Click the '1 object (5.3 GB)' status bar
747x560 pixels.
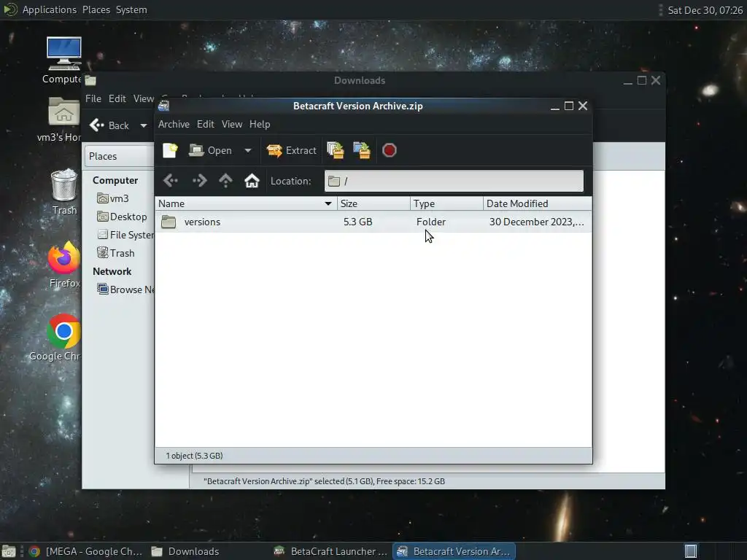coord(194,456)
